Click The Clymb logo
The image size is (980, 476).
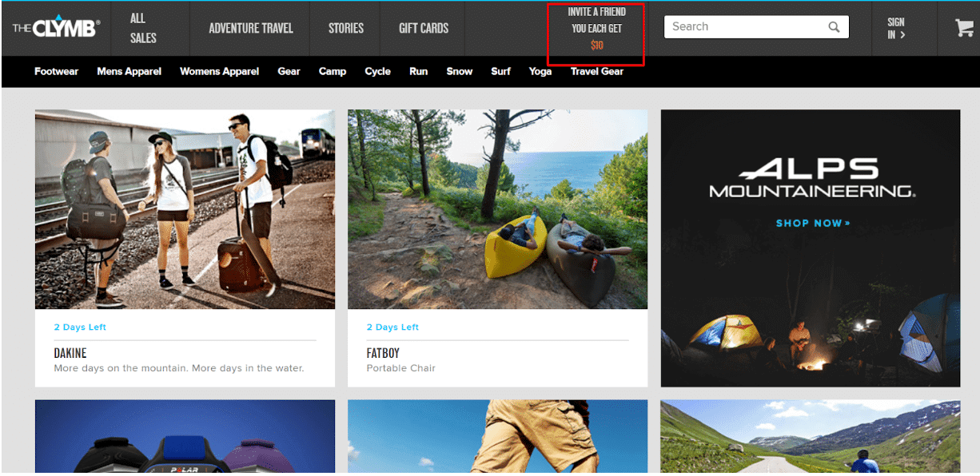56,28
